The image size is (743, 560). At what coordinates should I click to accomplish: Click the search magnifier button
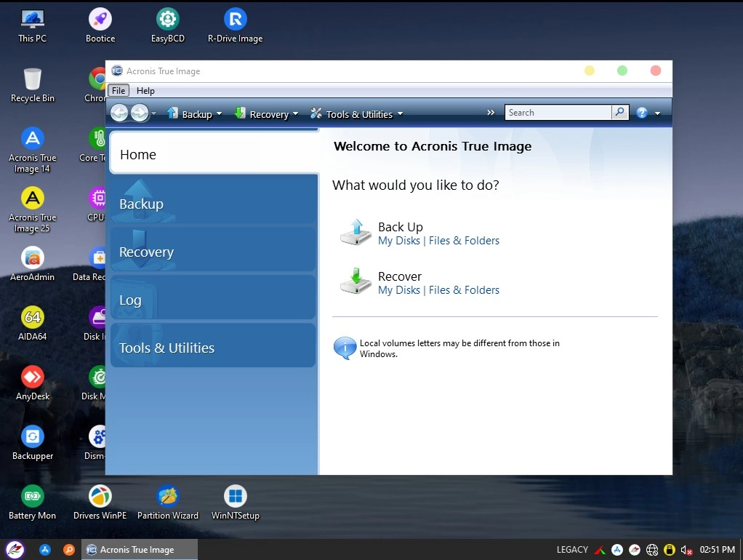(x=620, y=113)
